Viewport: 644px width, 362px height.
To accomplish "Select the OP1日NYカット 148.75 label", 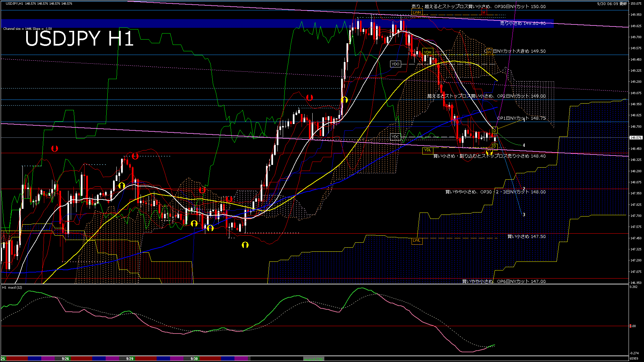I will (521, 118).
